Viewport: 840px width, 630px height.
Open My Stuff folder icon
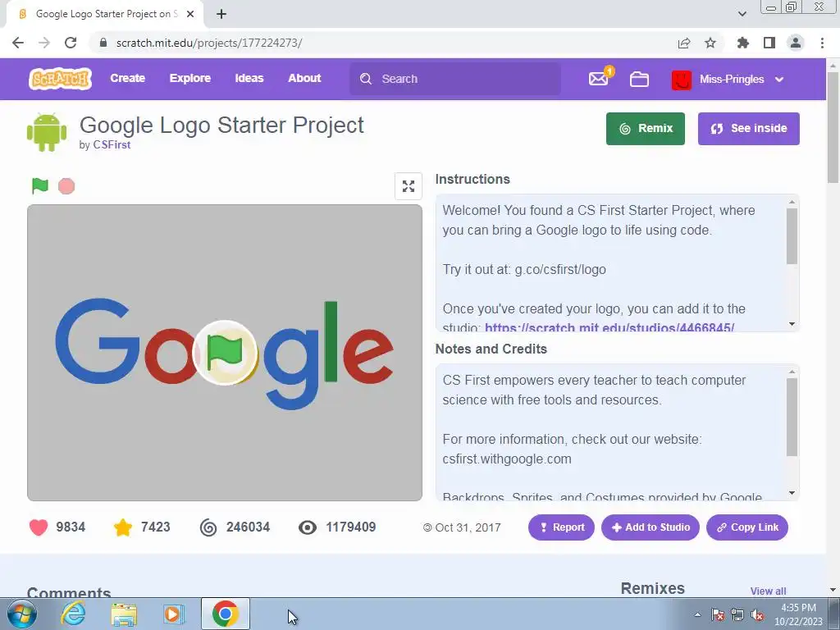point(639,80)
